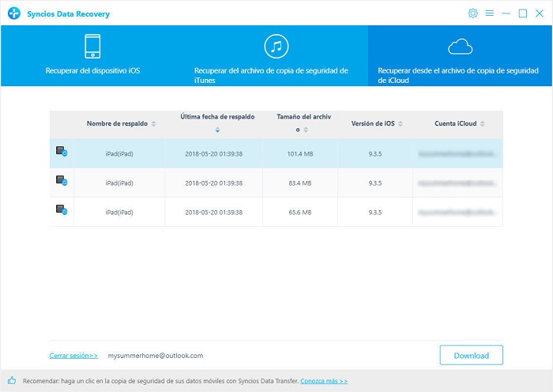The height and width of the screenshot is (392, 553).
Task: Sort by Última fecha de respaldo arrow
Action: (x=217, y=130)
